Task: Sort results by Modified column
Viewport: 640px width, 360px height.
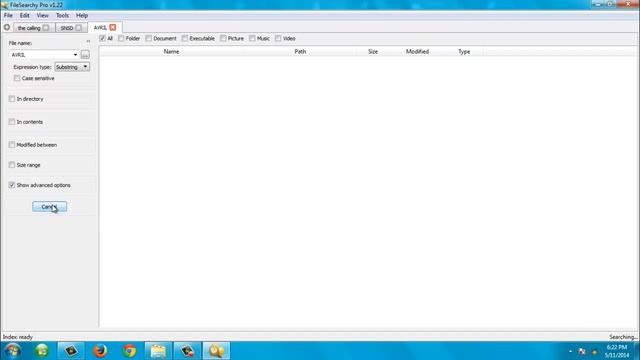Action: (417, 51)
